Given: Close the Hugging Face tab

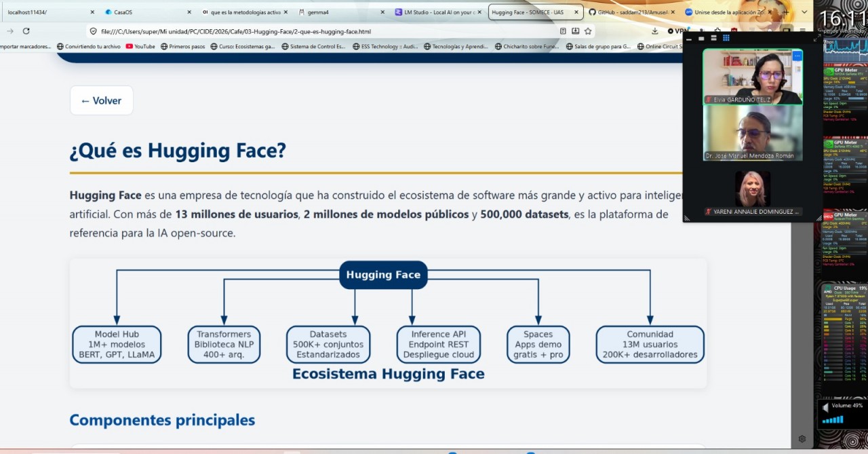Looking at the screenshot, I should [576, 12].
